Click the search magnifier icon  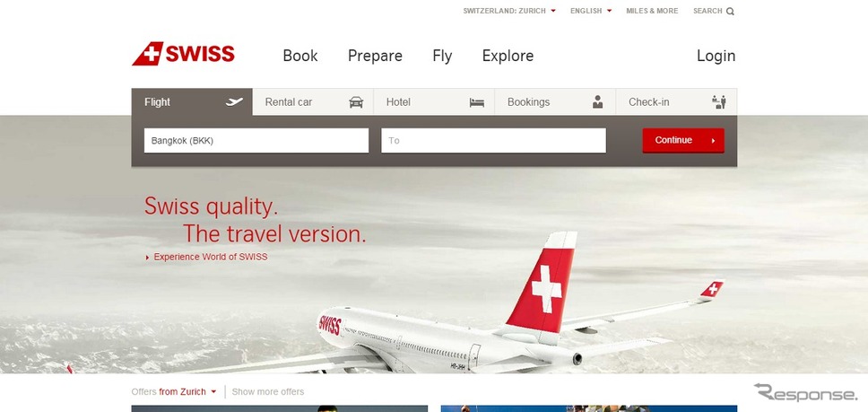730,11
